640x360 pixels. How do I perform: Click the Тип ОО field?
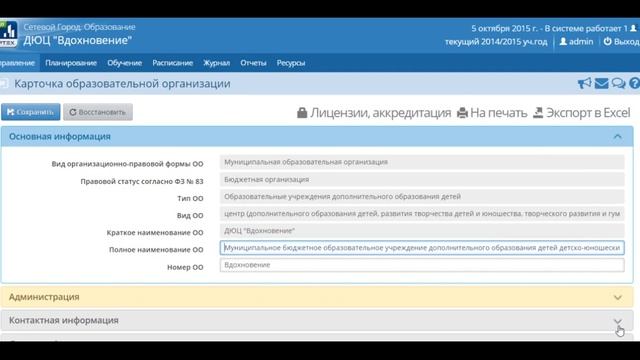[x=422, y=196]
